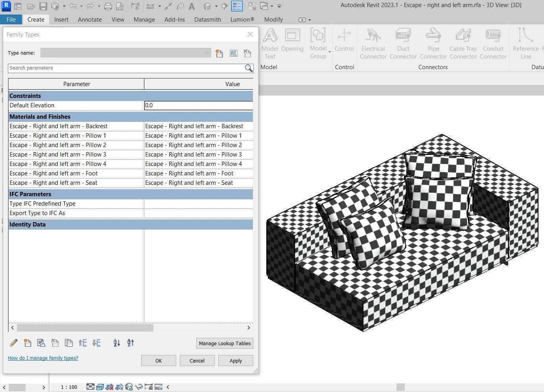Save the family with the Save icon
The image size is (544, 392).
point(43,6)
